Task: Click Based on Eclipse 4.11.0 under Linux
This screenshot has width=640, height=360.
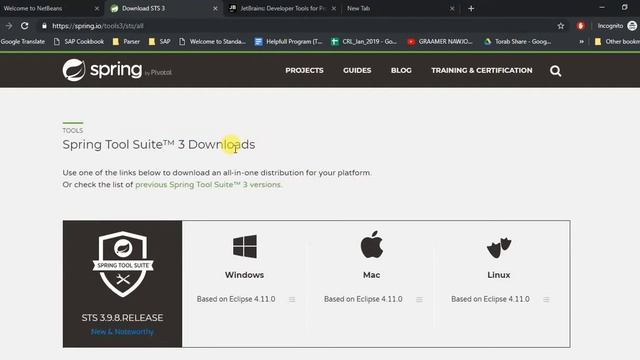Action: click(x=490, y=299)
